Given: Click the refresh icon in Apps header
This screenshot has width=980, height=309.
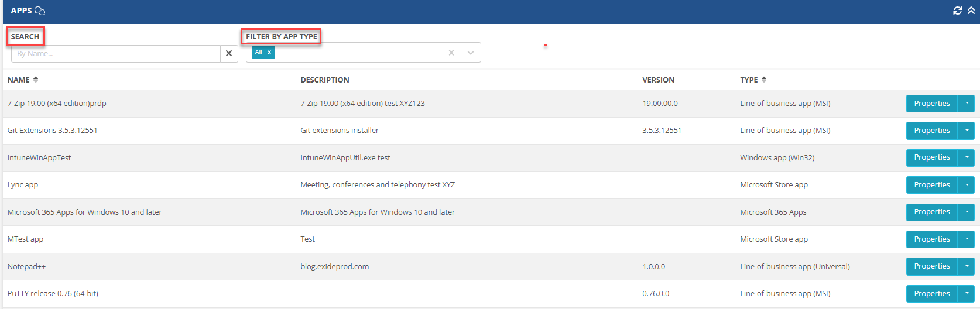Looking at the screenshot, I should (958, 11).
